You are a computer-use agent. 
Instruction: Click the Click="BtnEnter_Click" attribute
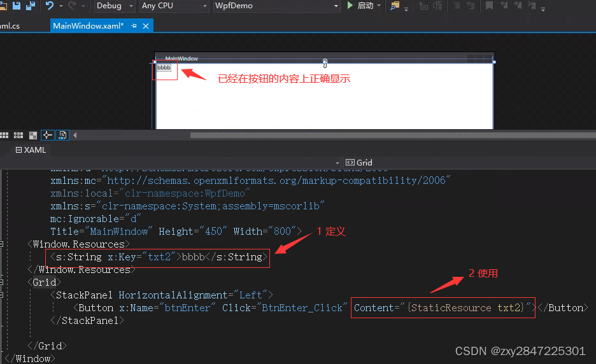click(285, 308)
